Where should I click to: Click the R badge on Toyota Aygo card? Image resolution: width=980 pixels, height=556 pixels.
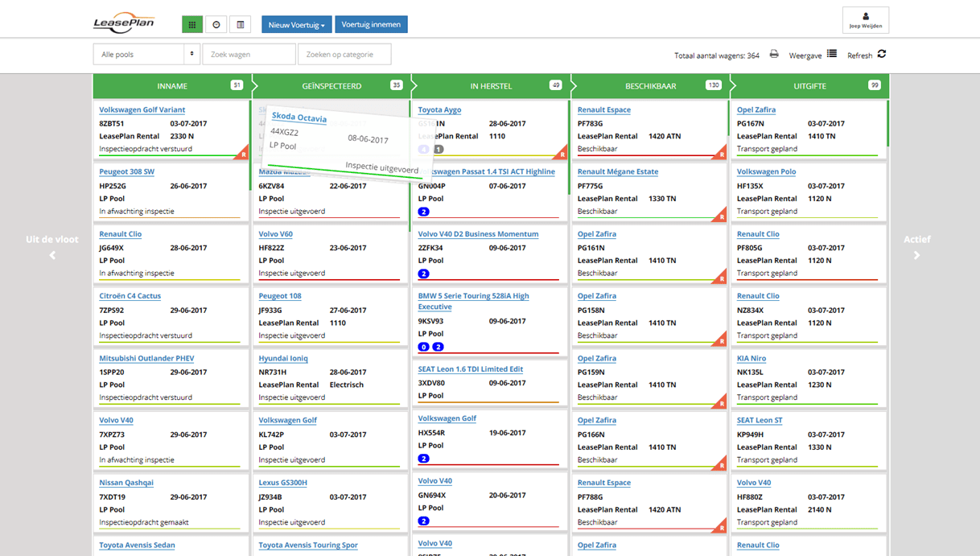tap(562, 154)
